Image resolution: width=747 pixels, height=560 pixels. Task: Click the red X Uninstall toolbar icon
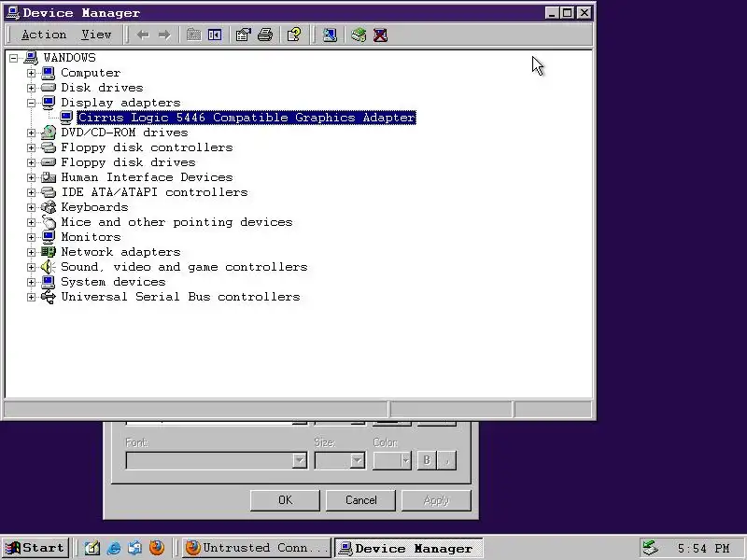pyautogui.click(x=380, y=35)
